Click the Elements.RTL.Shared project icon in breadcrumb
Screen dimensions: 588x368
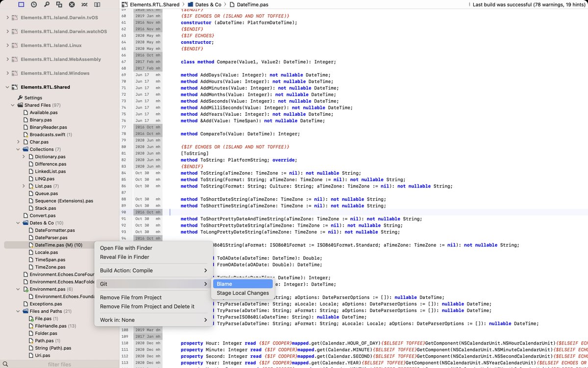(x=125, y=4)
